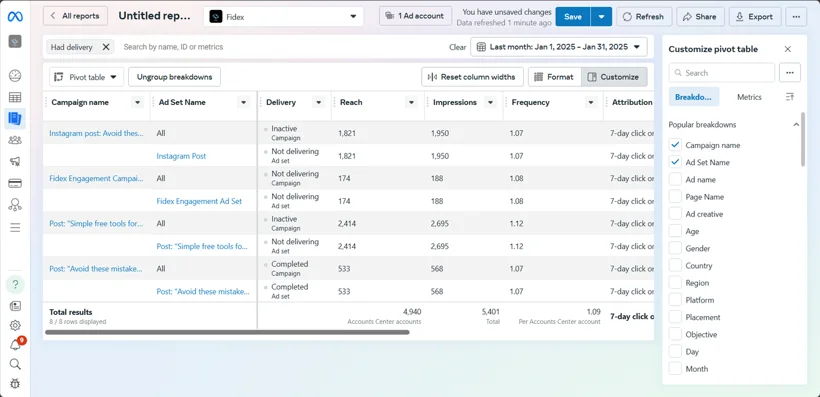This screenshot has height=397, width=820.
Task: Open Audiences people icon in sidebar
Action: pyautogui.click(x=15, y=140)
